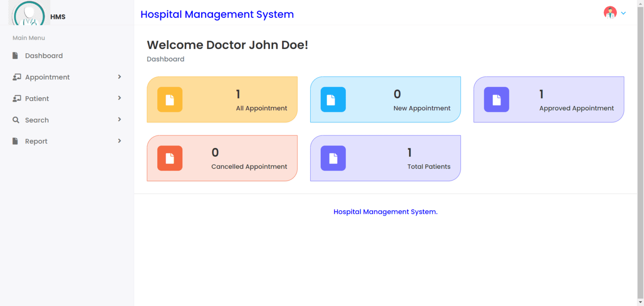Expand the Patient sidebar menu
The width and height of the screenshot is (644, 306).
(119, 98)
